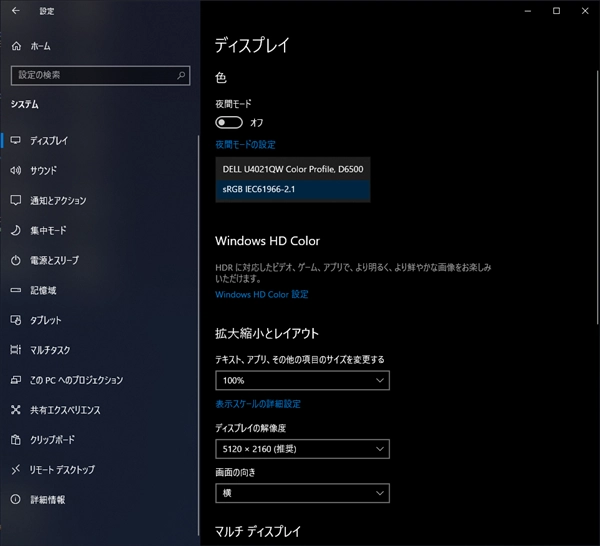Go to サウンド settings page label

click(x=44, y=170)
